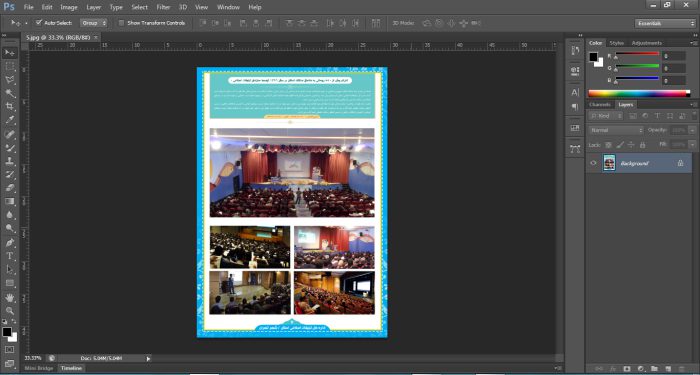Open the Image menu
The width and height of the screenshot is (700, 375).
(x=69, y=7)
